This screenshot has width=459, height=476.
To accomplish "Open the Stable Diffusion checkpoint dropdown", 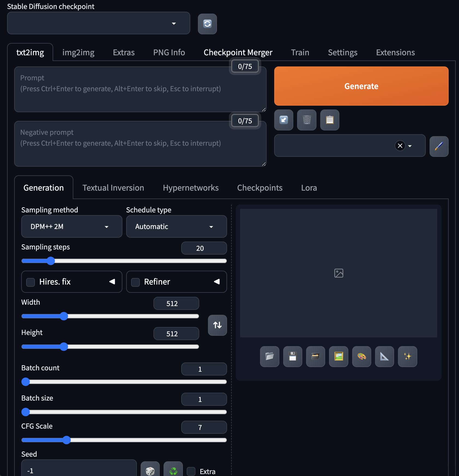I will pos(98,23).
